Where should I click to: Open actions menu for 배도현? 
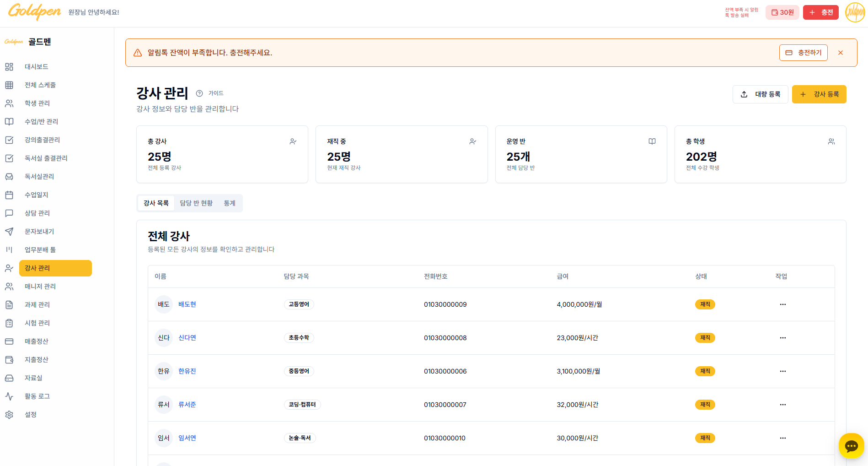[x=782, y=304]
